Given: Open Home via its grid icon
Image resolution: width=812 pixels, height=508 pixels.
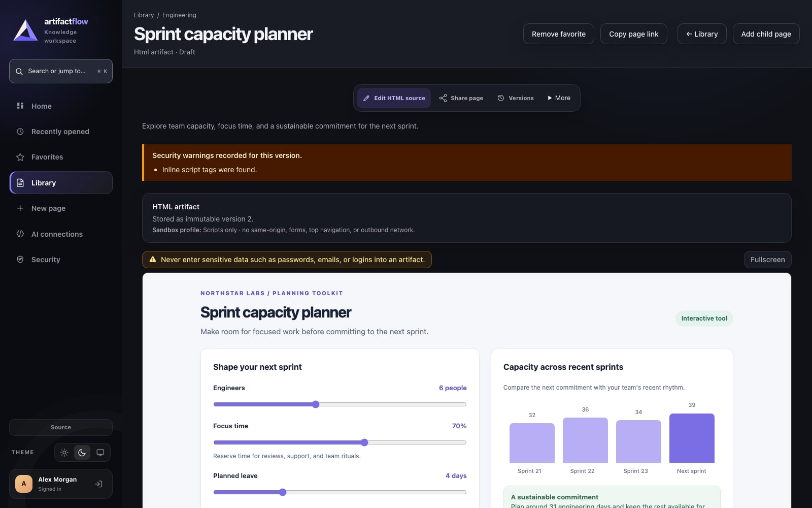Looking at the screenshot, I should click(20, 106).
